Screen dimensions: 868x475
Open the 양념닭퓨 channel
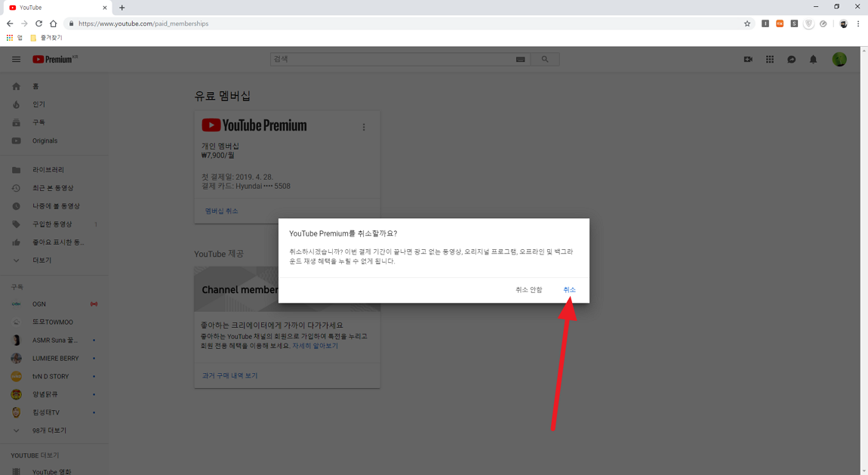(x=54, y=394)
